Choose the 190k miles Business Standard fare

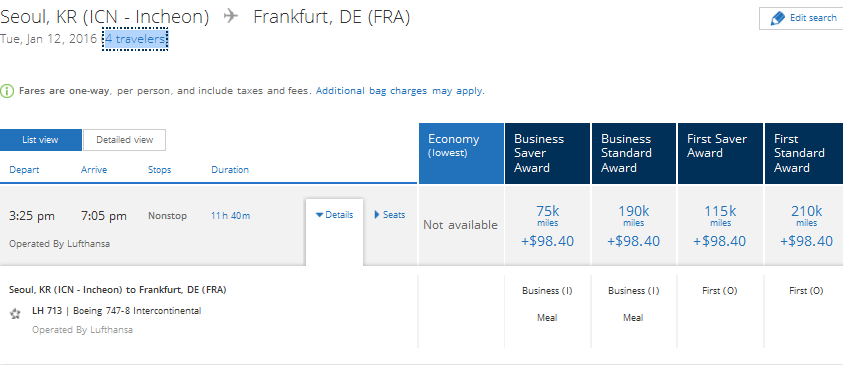click(x=634, y=225)
